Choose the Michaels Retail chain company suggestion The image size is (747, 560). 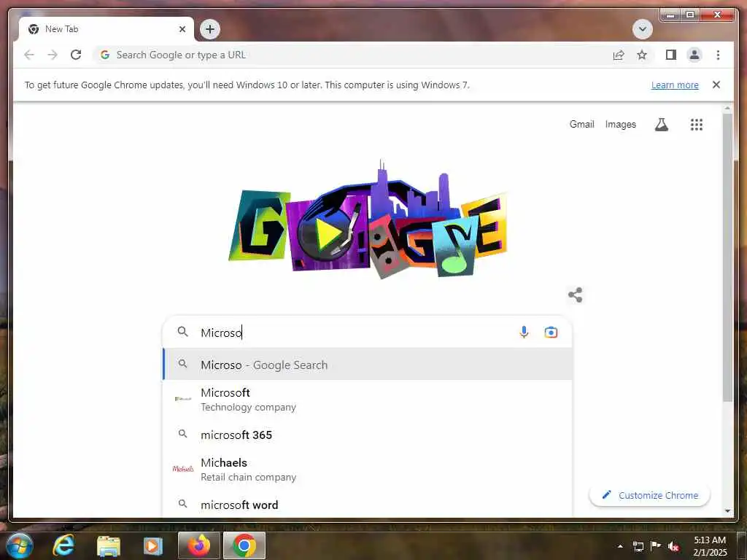click(368, 469)
